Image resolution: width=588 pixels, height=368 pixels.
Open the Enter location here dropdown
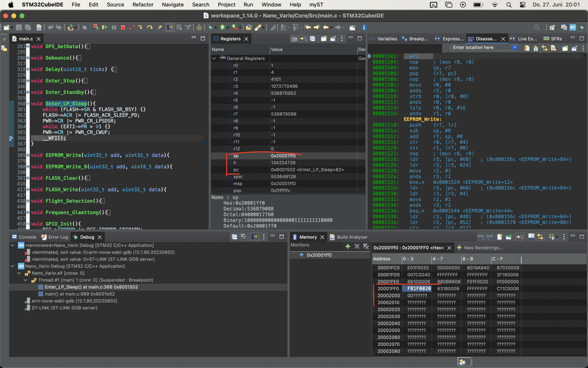pos(514,47)
